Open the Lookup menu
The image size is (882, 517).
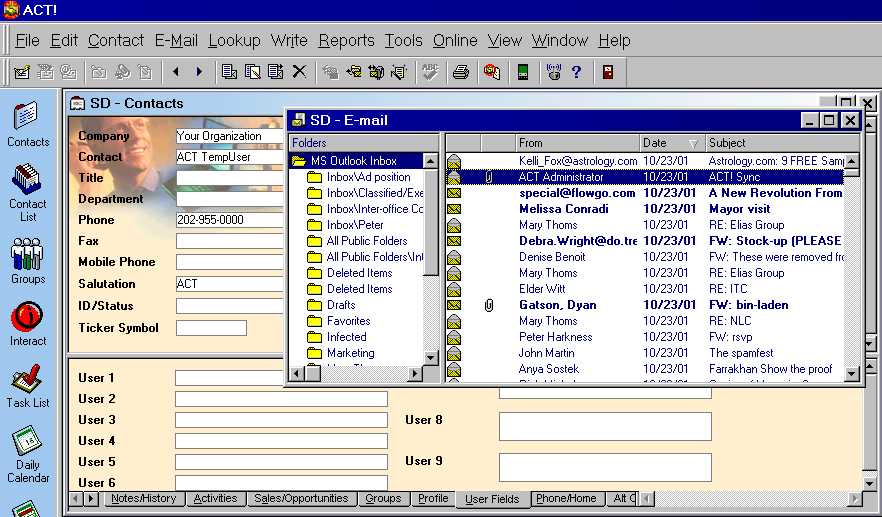(234, 41)
